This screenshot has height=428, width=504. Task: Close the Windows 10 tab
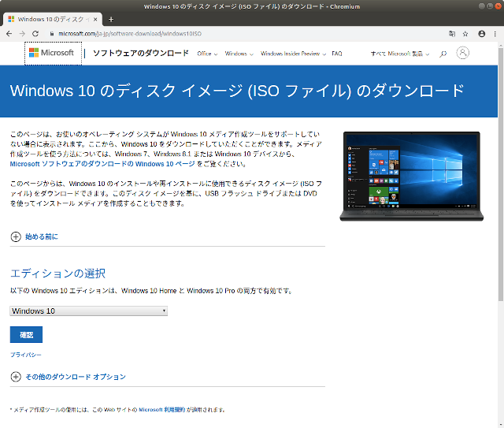tap(95, 19)
